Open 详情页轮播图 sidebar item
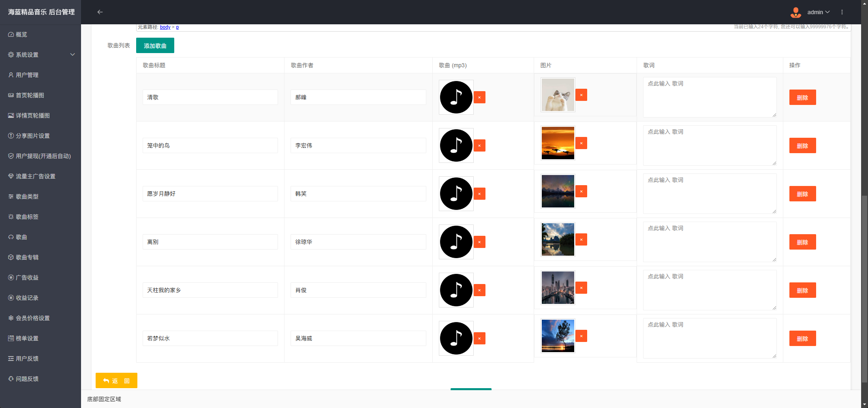The height and width of the screenshot is (408, 868). click(41, 115)
